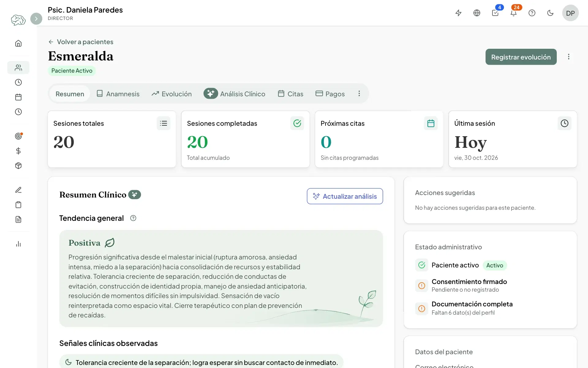
Task: Open the extra tabs overflow menu after Pagos
Action: click(359, 94)
